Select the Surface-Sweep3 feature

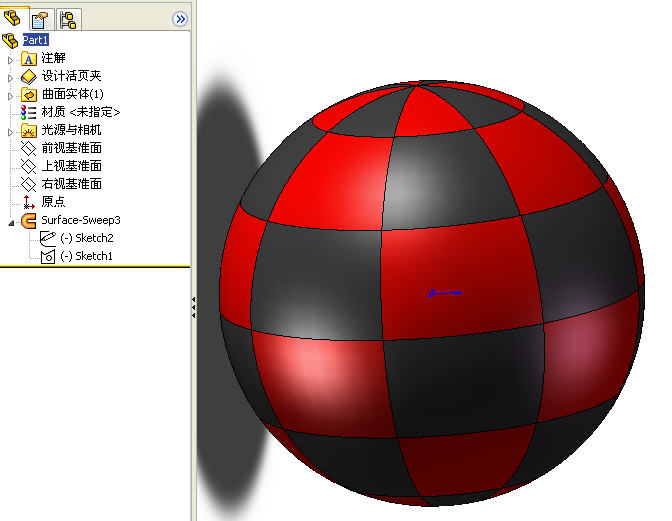click(81, 220)
